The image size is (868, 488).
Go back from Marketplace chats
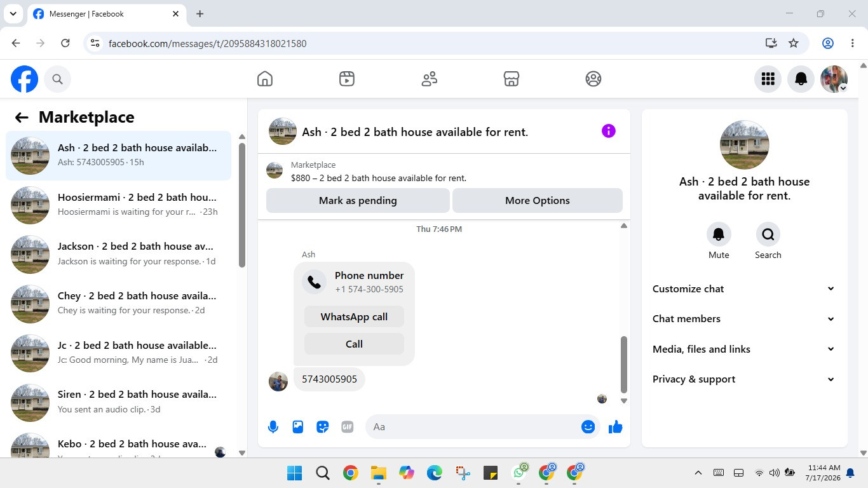tap(22, 117)
